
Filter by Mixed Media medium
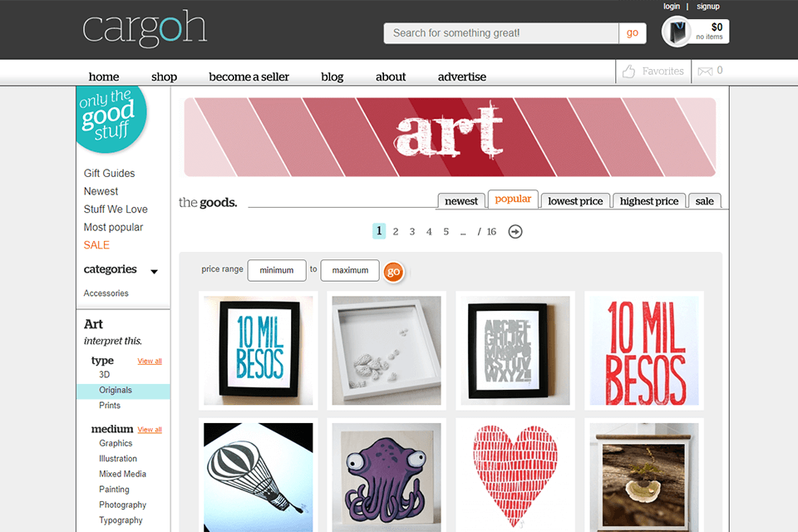[123, 474]
